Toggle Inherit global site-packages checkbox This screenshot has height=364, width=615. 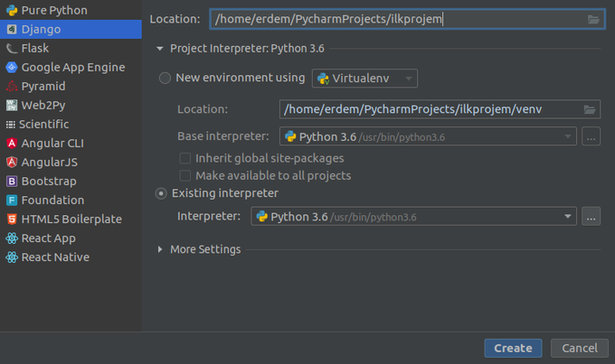(x=185, y=158)
